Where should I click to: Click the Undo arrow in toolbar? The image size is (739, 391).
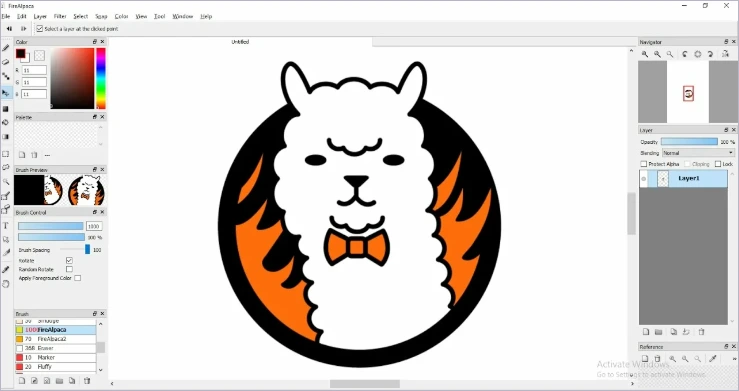coord(9,29)
